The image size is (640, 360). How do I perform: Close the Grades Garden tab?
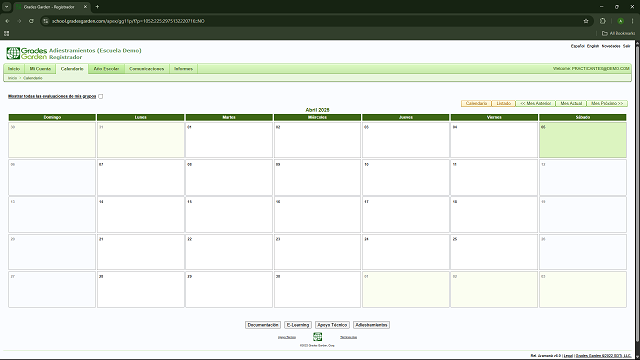click(x=85, y=7)
